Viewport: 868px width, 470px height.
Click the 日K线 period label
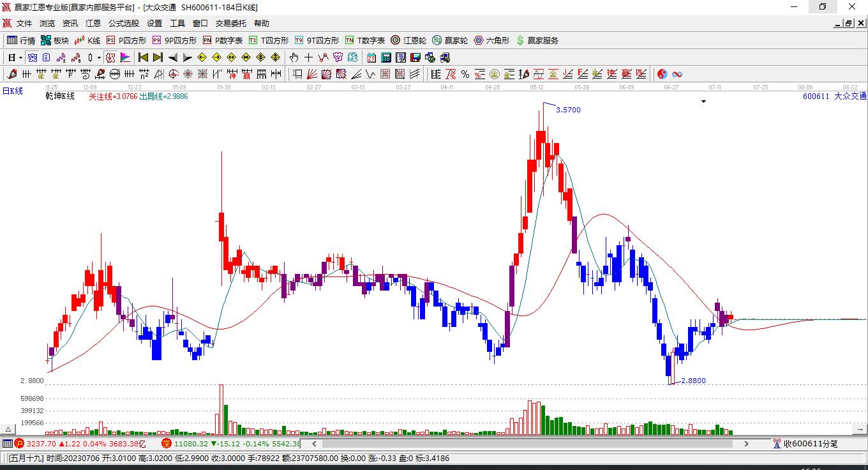12,91
